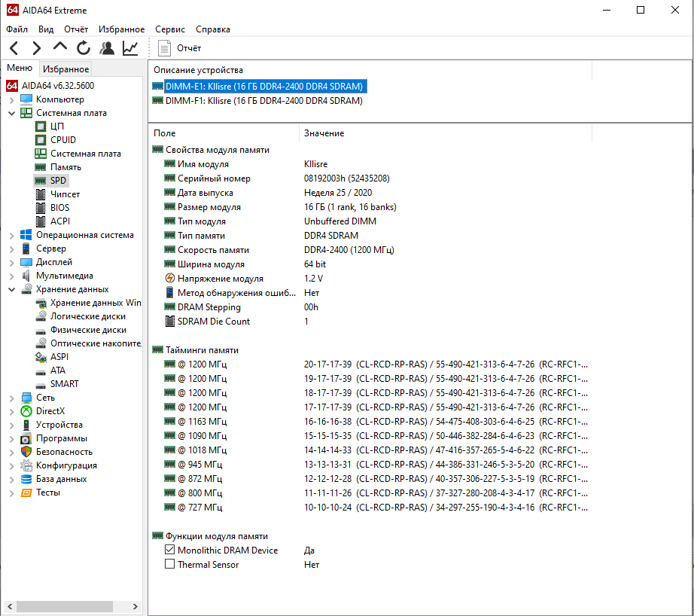Click the База данных database icon

(x=26, y=479)
